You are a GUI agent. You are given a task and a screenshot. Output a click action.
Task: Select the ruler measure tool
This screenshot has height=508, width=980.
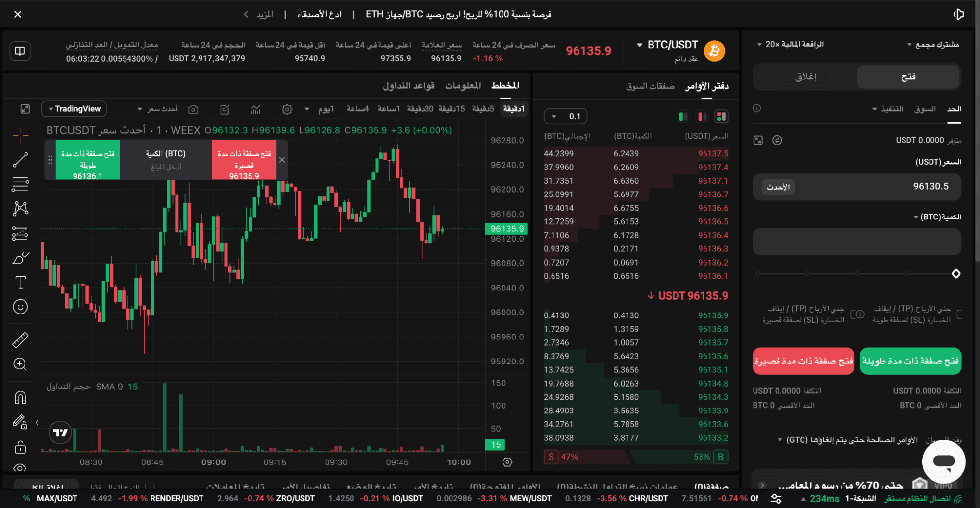20,339
